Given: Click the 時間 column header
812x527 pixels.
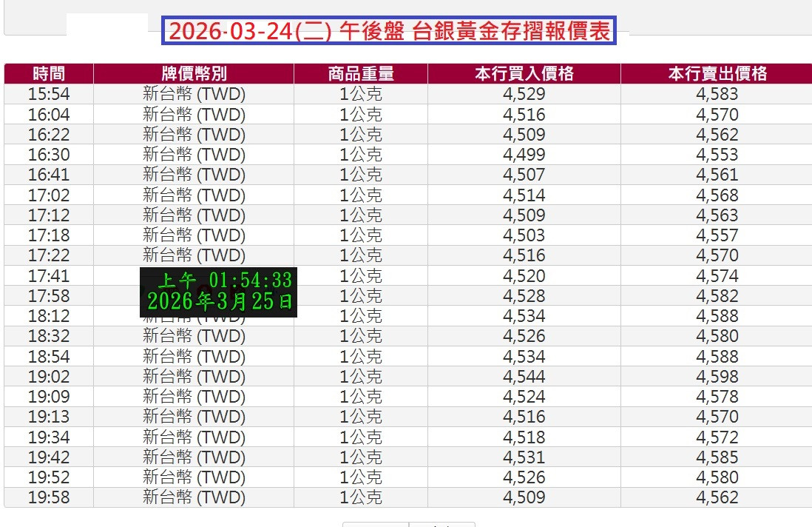Looking at the screenshot, I should [49, 73].
